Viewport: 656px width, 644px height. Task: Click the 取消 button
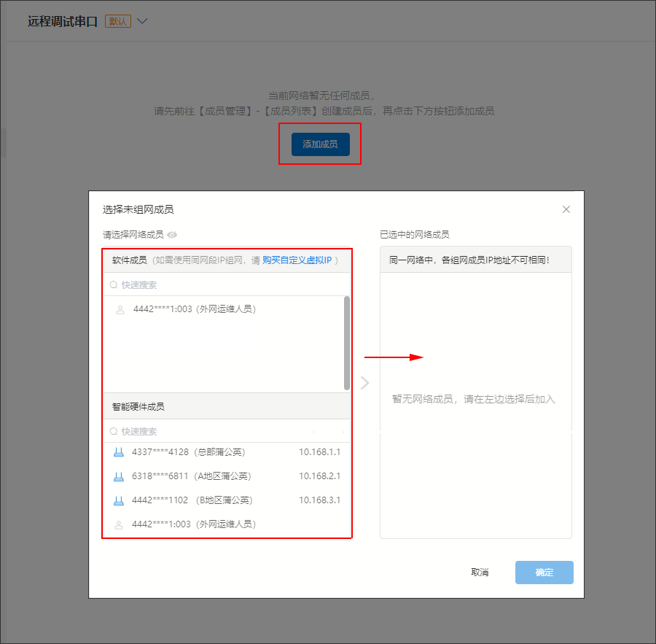pyautogui.click(x=480, y=573)
